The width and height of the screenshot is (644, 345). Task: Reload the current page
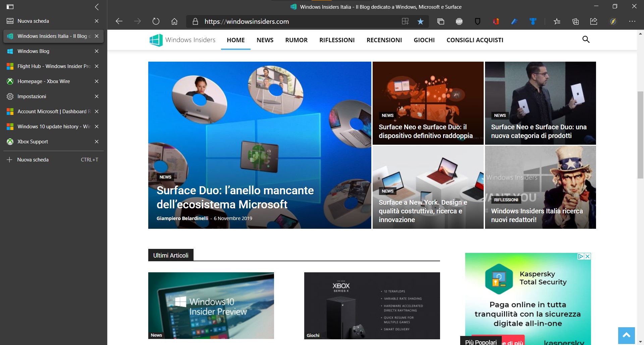(x=156, y=21)
